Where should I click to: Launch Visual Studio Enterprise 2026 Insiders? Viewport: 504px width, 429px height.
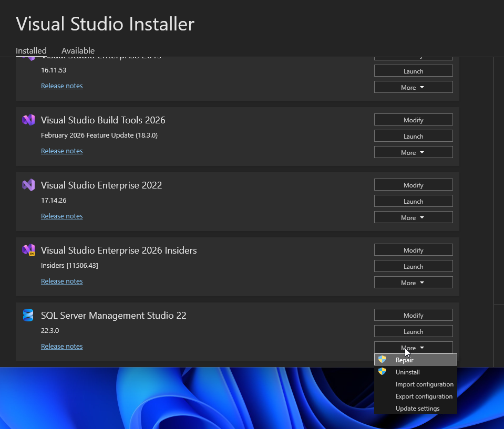pyautogui.click(x=414, y=267)
